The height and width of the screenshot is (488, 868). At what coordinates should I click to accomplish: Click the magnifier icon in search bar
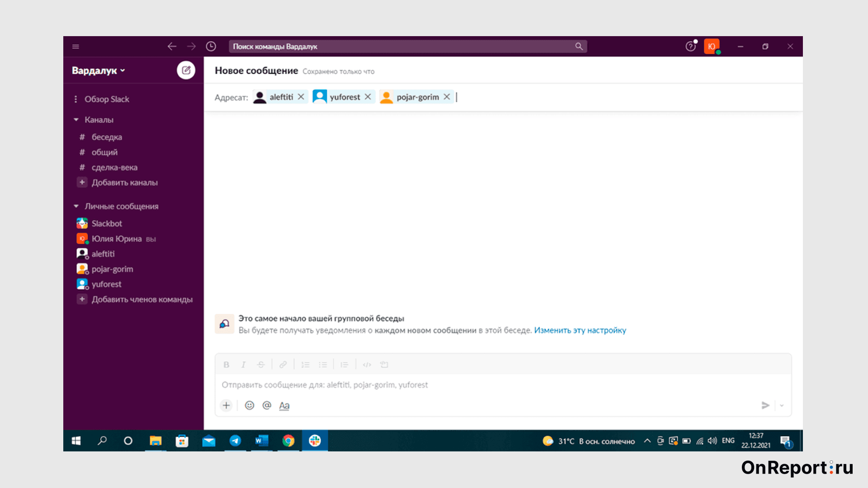579,47
